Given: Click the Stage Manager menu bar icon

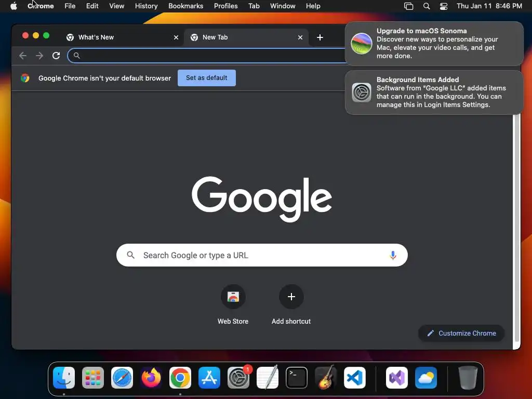Looking at the screenshot, I should pyautogui.click(x=408, y=6).
